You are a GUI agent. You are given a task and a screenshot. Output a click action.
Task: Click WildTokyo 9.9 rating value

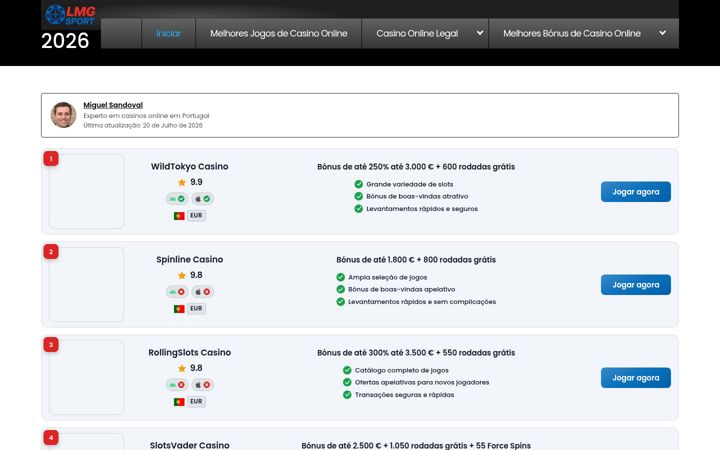coord(196,182)
